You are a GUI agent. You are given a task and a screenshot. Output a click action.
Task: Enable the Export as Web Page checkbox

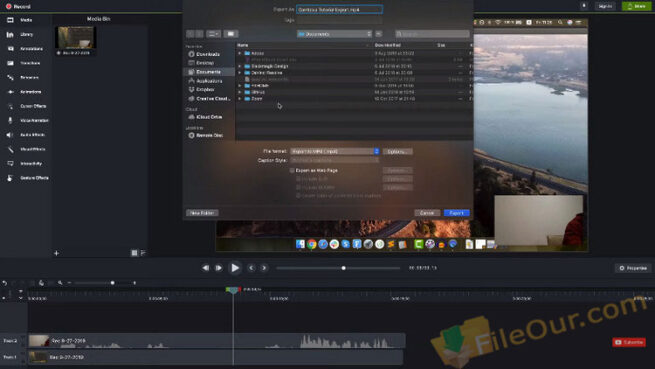point(292,171)
